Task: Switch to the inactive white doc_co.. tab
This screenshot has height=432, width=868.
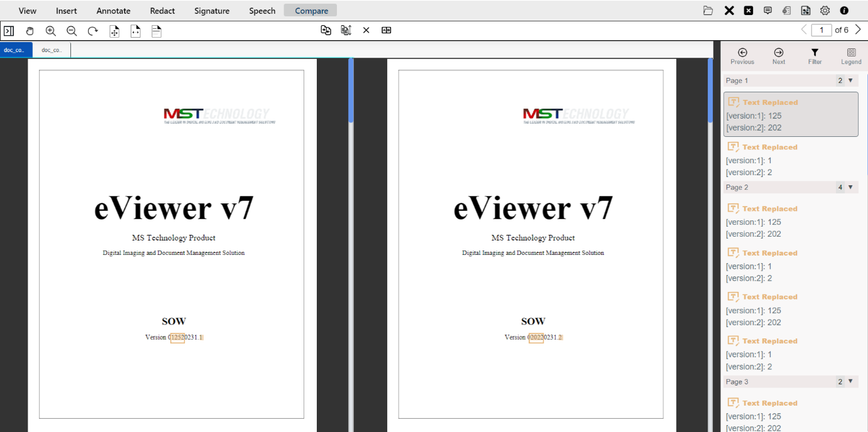Action: click(x=52, y=50)
